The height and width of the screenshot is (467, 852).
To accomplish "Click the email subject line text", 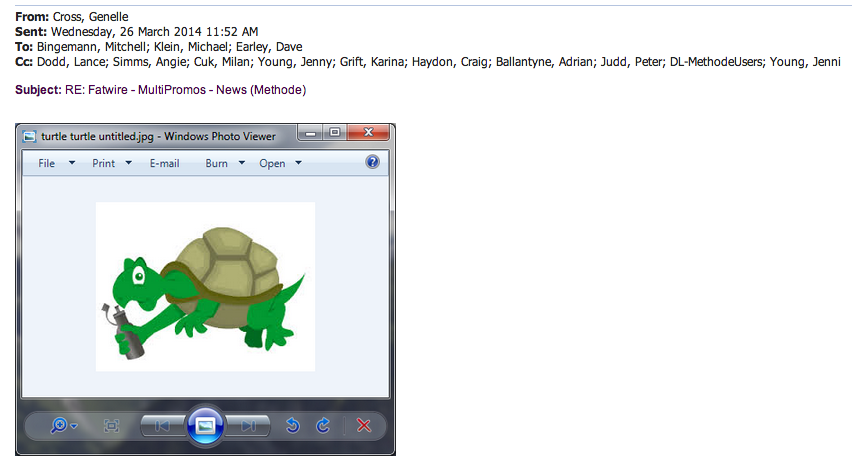I will [x=185, y=90].
